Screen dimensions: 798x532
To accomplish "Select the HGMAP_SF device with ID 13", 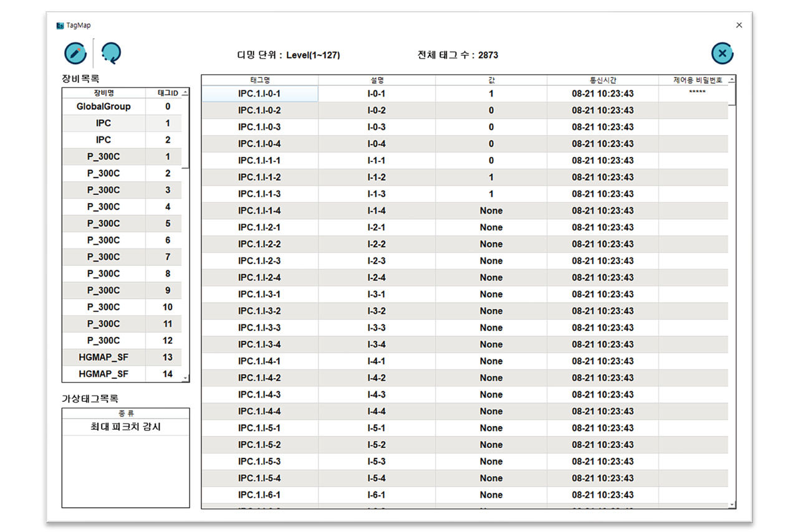I will 122,358.
